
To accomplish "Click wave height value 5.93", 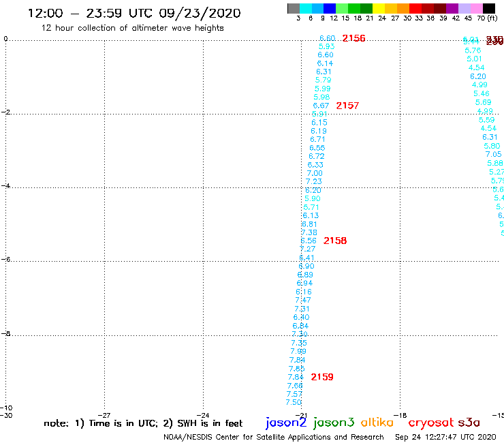I will coord(326,46).
